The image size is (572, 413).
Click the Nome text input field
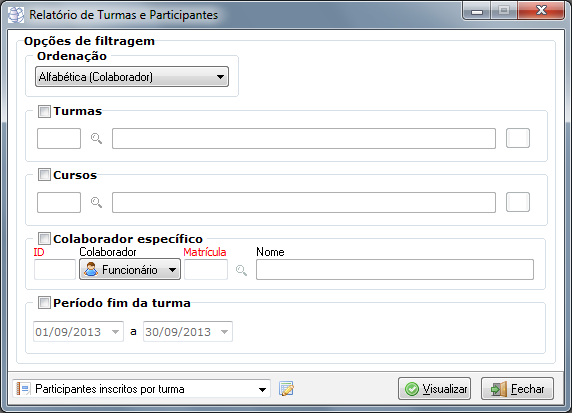(395, 270)
